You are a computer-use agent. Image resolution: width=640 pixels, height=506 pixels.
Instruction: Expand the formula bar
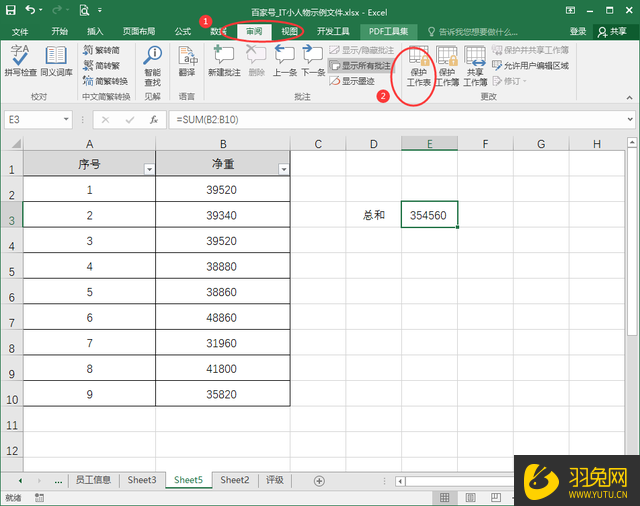click(630, 120)
